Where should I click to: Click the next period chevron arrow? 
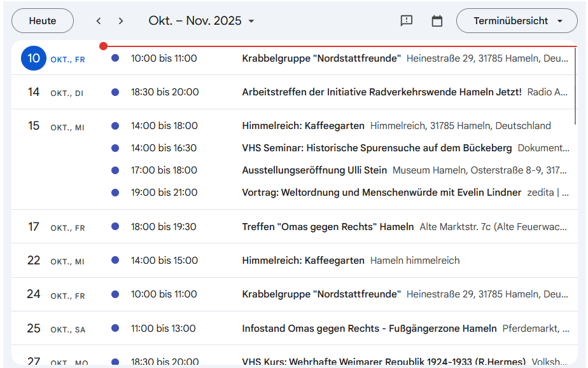(x=121, y=21)
